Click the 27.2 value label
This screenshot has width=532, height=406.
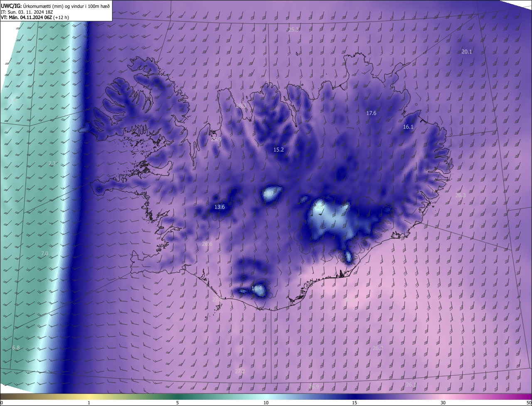pos(240,371)
